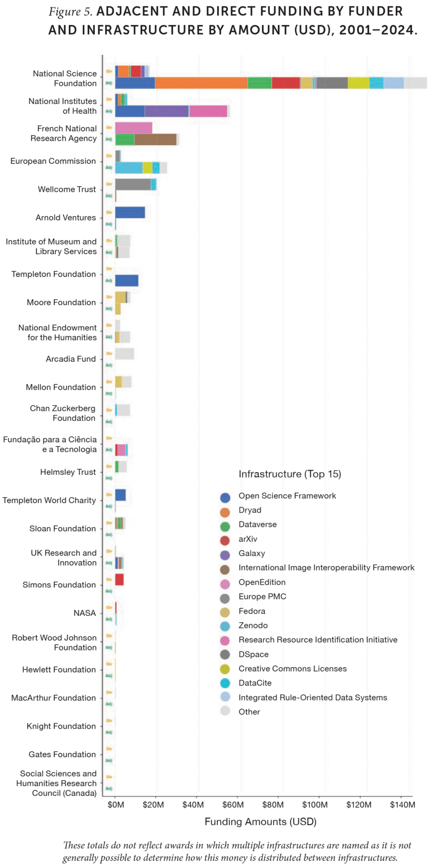Click the Europe PMC gray legend swatch
Screen dimensions: 435x868
[225, 598]
